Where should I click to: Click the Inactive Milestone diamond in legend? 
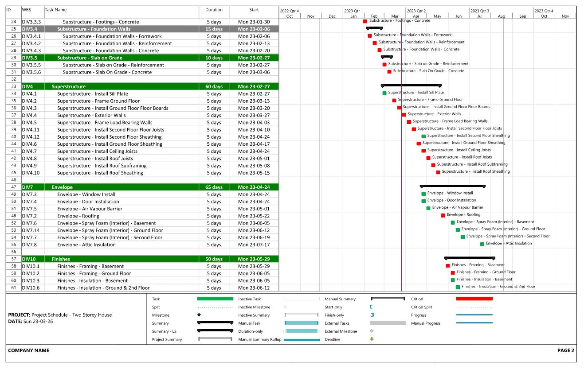(286, 307)
